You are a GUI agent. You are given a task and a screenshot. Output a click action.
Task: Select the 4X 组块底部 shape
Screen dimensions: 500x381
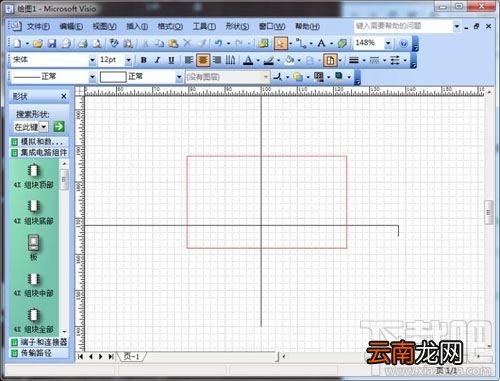point(34,212)
